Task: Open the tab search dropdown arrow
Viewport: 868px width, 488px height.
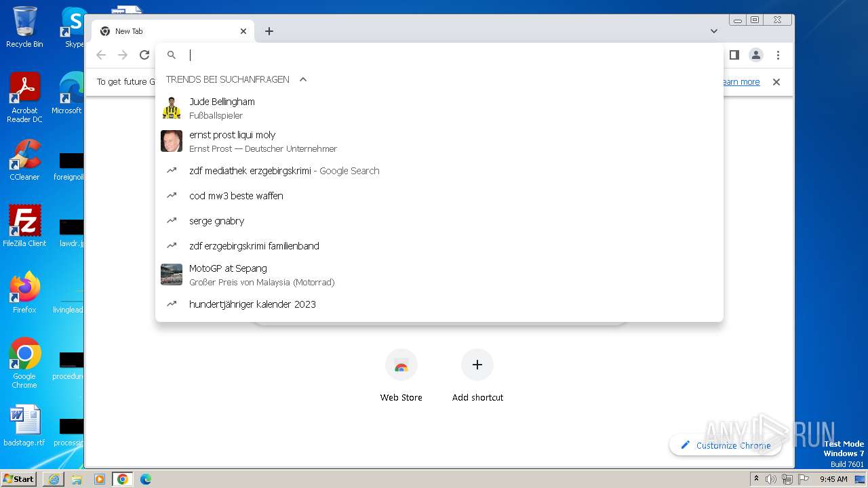Action: click(x=714, y=31)
